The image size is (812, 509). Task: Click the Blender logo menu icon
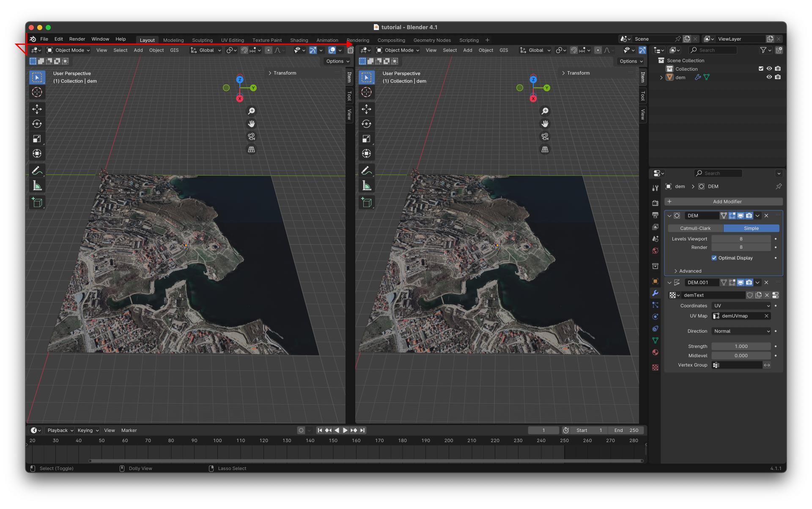pos(33,39)
